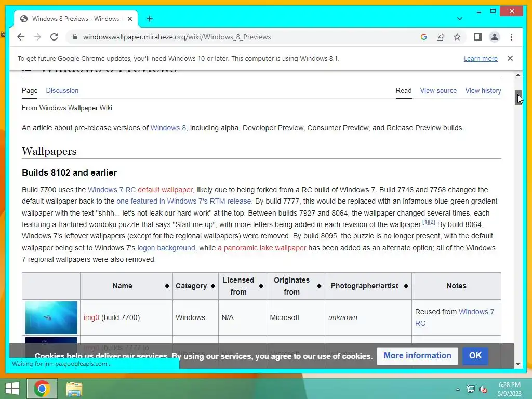Expand the tab search dropdown

tap(459, 19)
